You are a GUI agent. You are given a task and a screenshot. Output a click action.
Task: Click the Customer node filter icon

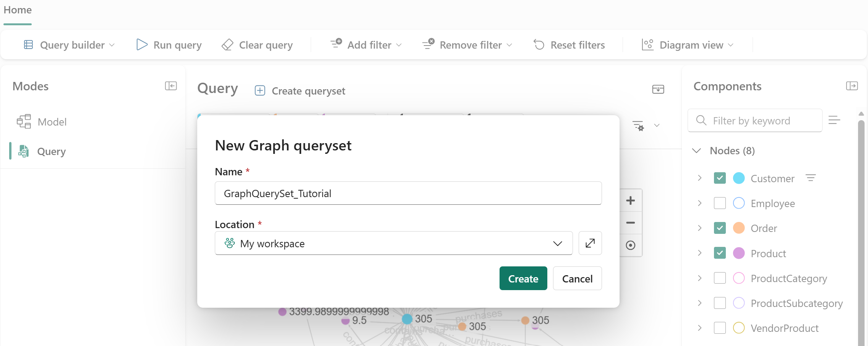point(810,178)
